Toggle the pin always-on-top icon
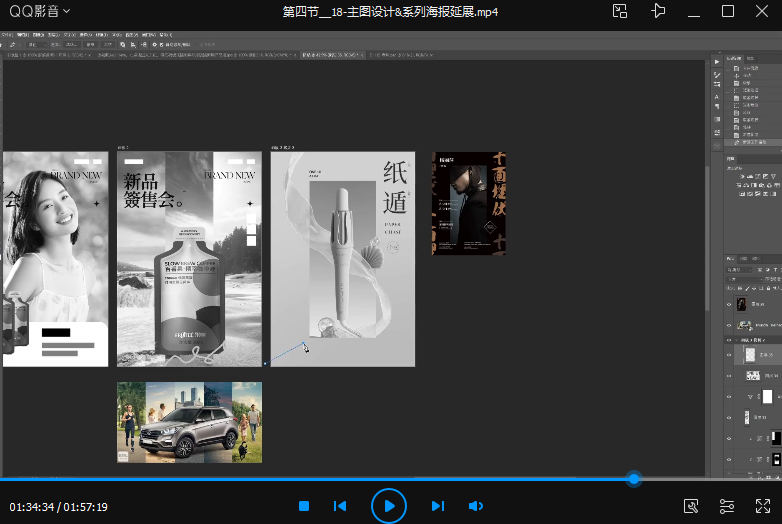 click(x=657, y=11)
